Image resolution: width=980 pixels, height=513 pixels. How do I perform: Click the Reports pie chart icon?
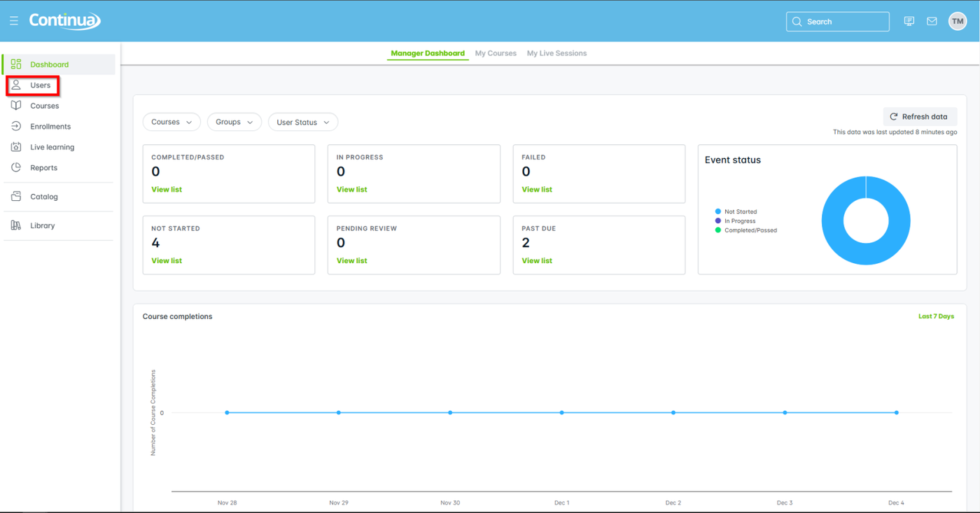coord(16,168)
